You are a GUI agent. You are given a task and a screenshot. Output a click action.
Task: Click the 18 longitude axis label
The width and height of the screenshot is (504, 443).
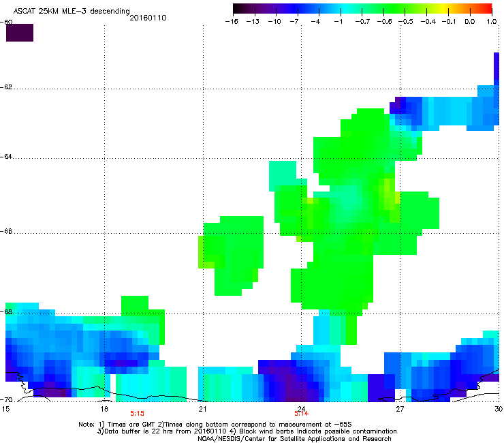coord(104,409)
